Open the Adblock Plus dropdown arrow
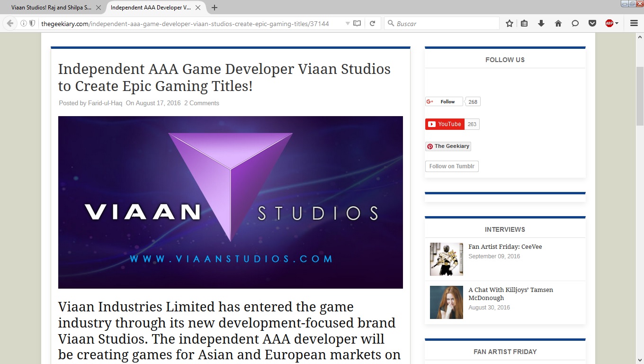 pos(617,23)
